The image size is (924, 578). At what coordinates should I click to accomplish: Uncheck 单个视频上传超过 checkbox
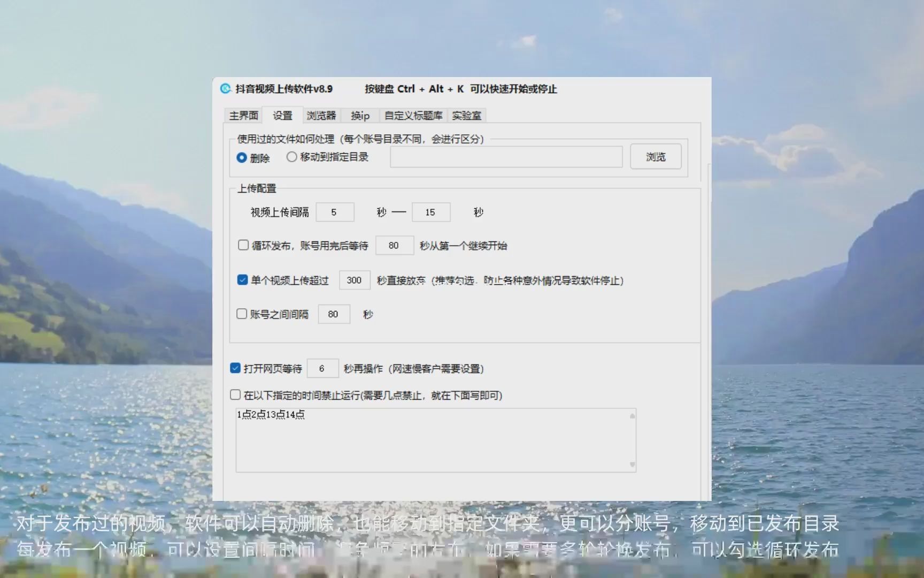(242, 280)
